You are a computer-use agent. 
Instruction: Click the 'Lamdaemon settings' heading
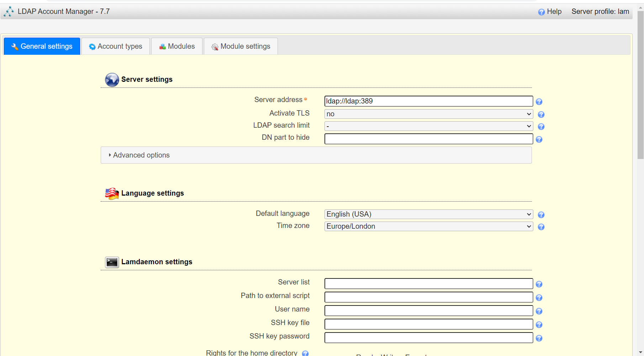click(157, 262)
